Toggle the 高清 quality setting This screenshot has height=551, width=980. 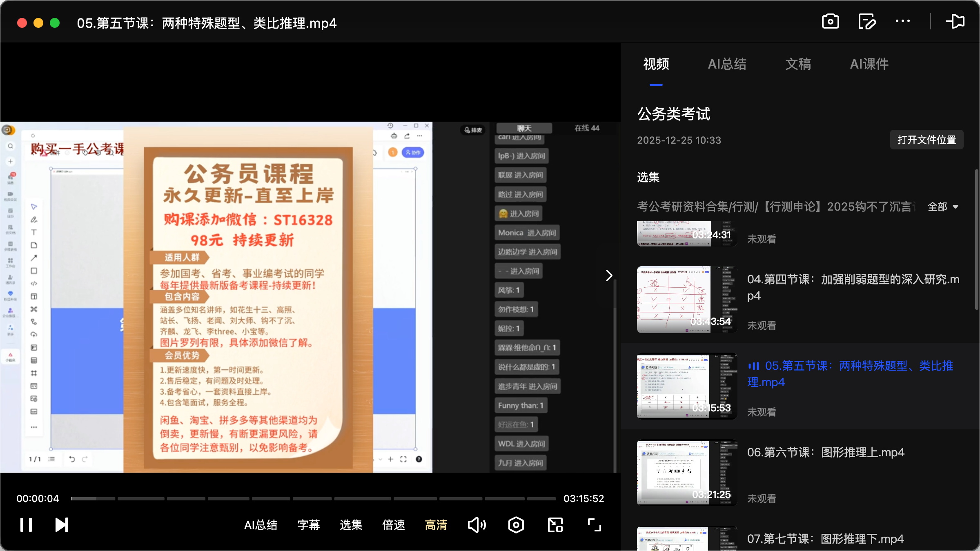point(436,525)
